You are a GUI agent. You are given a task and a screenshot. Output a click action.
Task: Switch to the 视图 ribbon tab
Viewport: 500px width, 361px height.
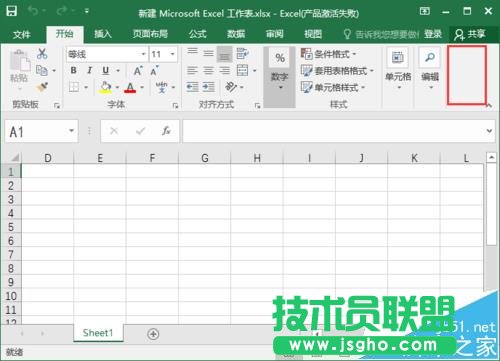click(x=313, y=34)
